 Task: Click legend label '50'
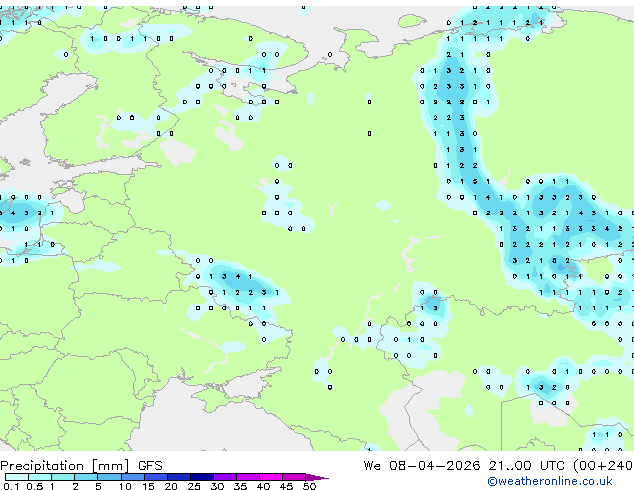[309, 486]
